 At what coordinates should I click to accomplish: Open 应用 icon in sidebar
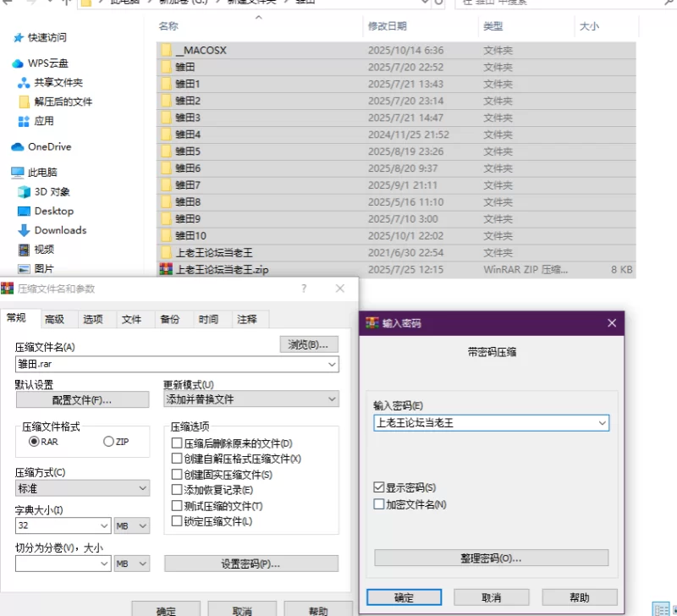coord(24,121)
